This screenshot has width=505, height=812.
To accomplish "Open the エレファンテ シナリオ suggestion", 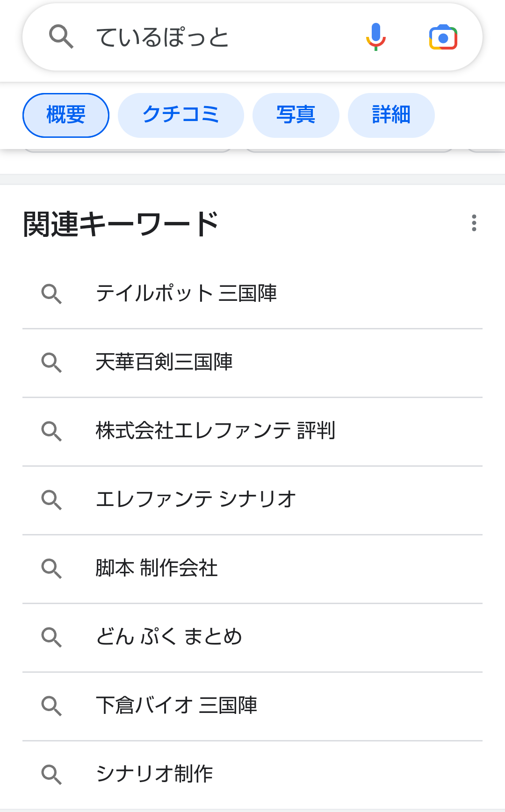I will tap(196, 499).
